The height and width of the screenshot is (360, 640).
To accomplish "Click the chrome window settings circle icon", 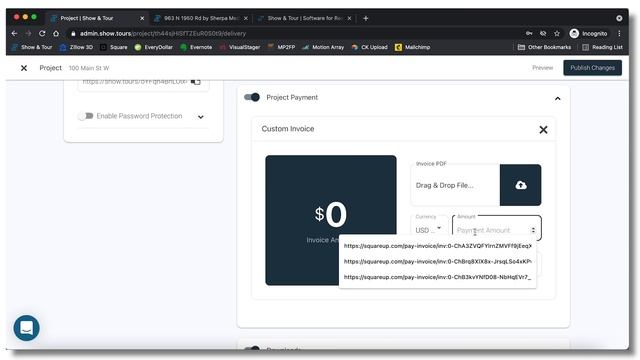I will coord(619,18).
